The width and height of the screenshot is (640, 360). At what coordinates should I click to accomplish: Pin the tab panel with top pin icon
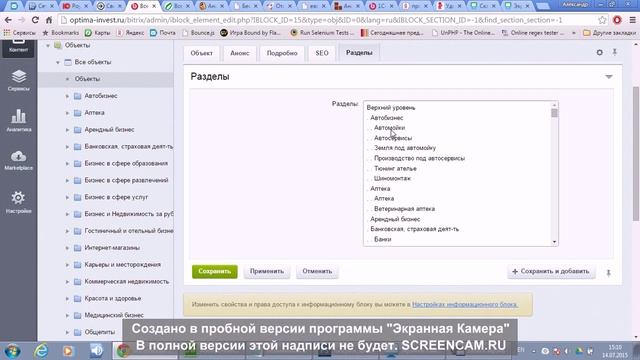click(x=614, y=52)
